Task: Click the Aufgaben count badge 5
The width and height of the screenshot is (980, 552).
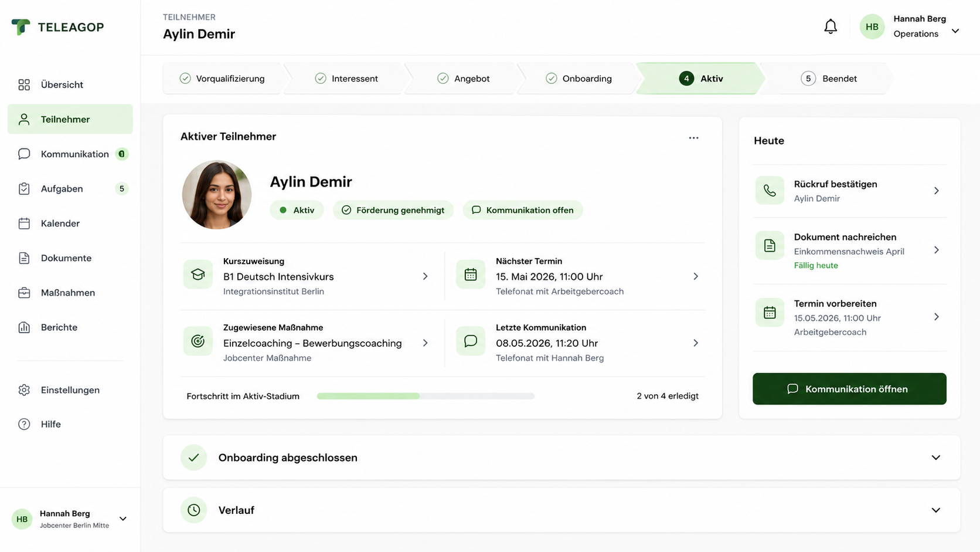Action: [122, 189]
